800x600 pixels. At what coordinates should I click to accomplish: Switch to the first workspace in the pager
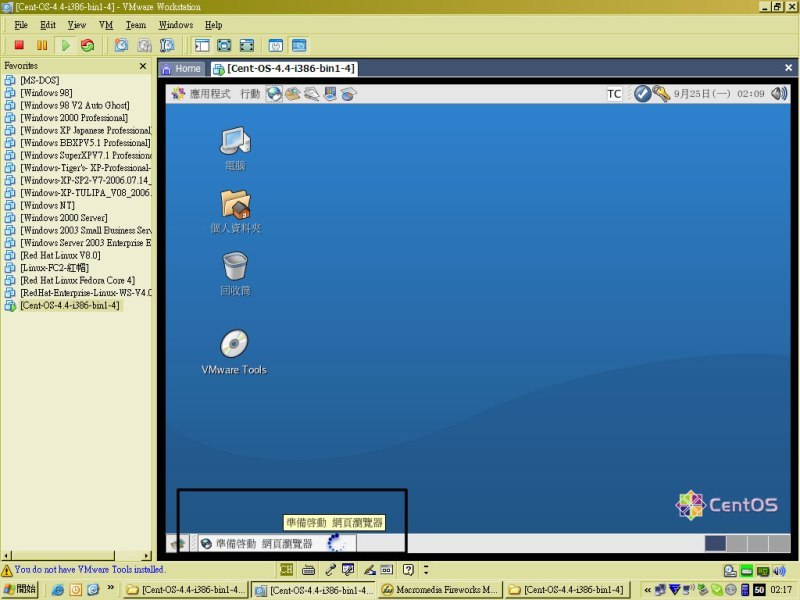coord(715,543)
